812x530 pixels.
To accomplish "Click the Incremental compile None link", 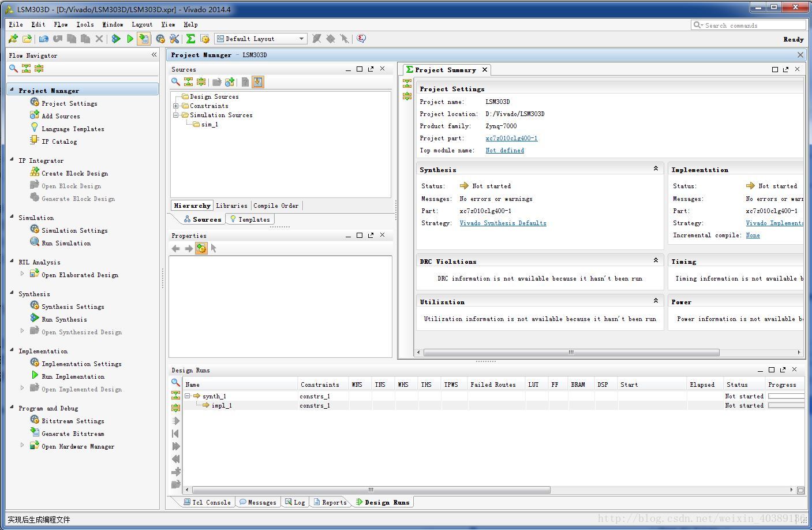I will click(753, 235).
